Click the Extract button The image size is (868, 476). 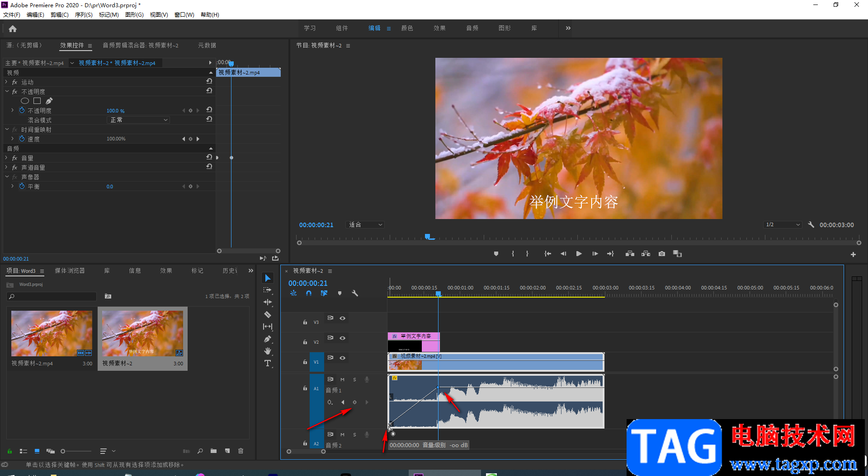646,254
